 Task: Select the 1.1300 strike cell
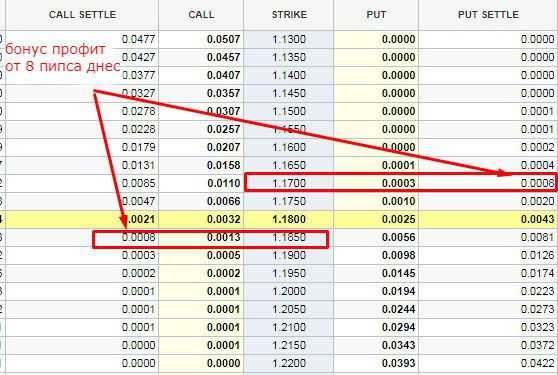(x=289, y=39)
